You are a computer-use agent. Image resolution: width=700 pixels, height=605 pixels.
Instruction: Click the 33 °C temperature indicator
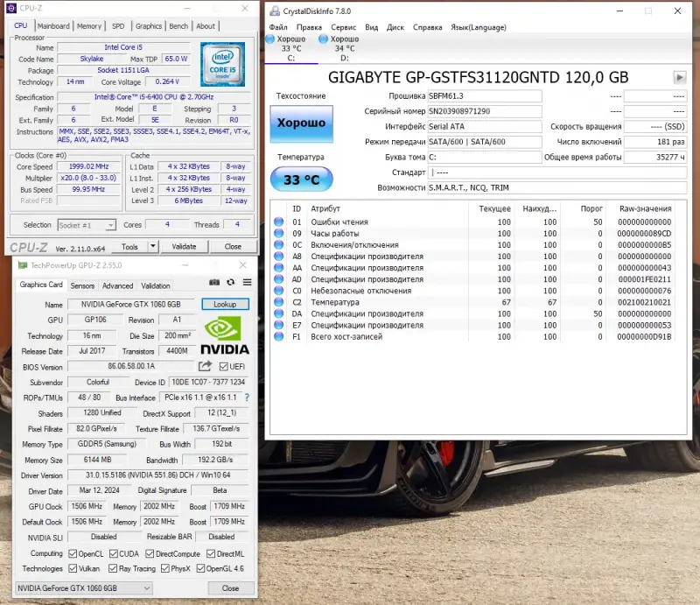pyautogui.click(x=301, y=179)
